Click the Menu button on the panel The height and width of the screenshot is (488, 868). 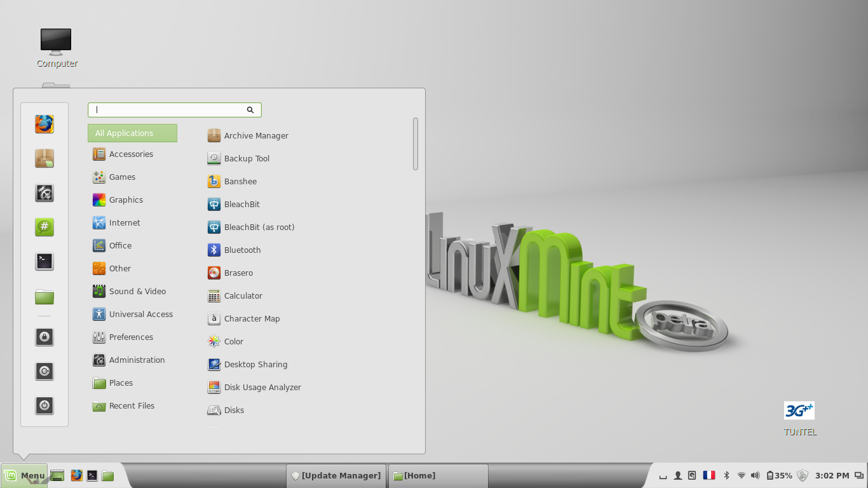(x=24, y=475)
